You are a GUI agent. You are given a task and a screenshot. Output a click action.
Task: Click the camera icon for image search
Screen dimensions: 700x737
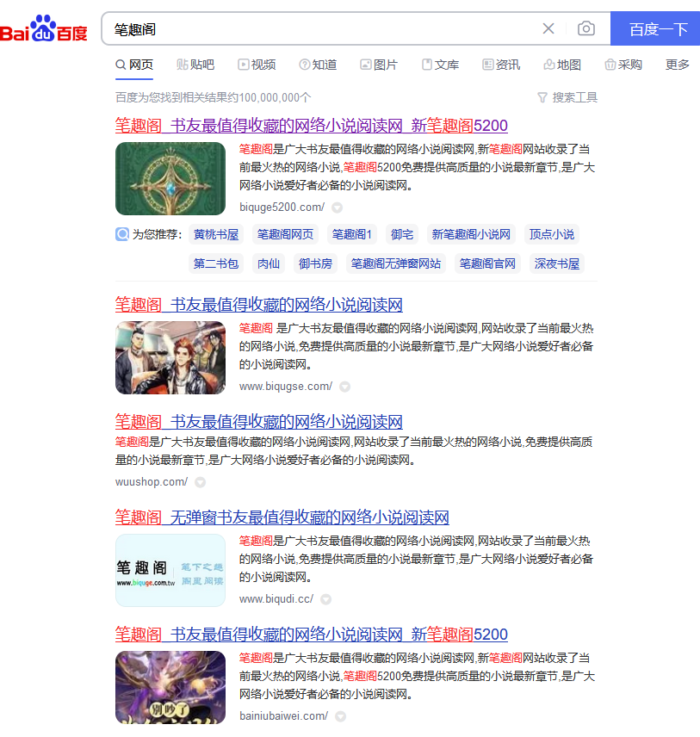(x=586, y=28)
